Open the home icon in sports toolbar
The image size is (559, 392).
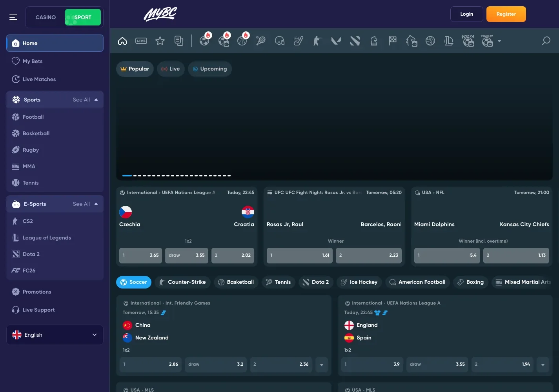point(122,41)
